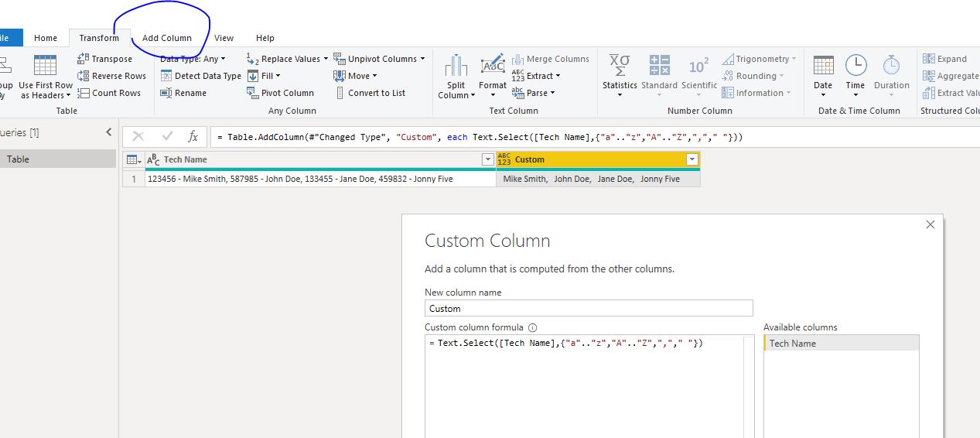The width and height of the screenshot is (980, 438).
Task: Click the Rename column tool
Action: [184, 93]
